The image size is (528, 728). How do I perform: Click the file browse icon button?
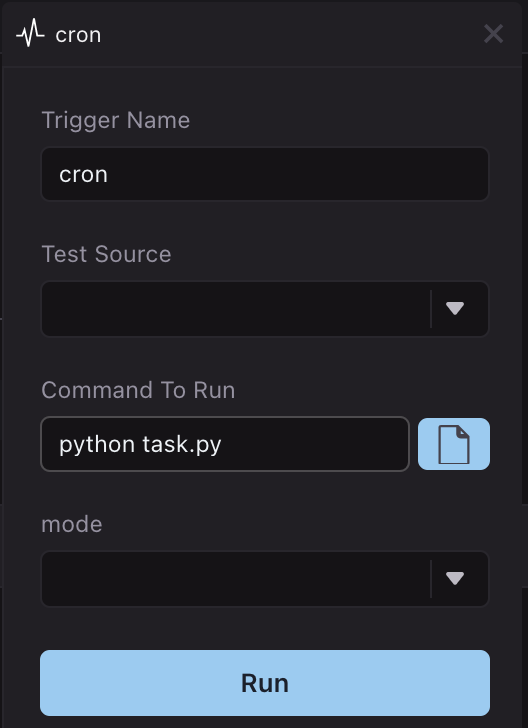(x=454, y=444)
